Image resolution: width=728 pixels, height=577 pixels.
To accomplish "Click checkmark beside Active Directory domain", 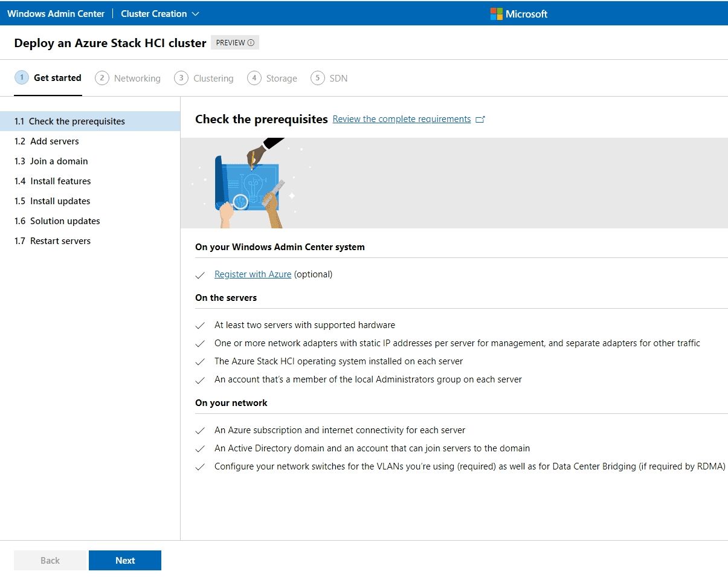I will pos(200,449).
